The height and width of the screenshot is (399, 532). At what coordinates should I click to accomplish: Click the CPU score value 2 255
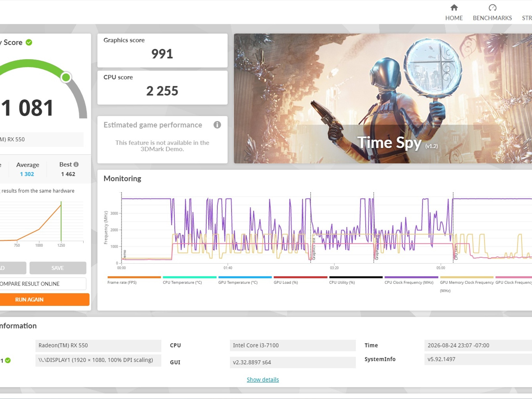pos(162,91)
